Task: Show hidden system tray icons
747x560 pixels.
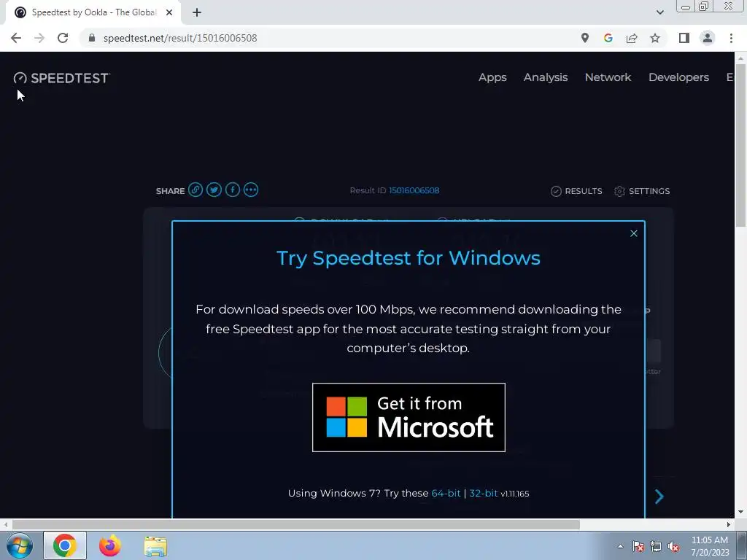Action: coord(620,546)
